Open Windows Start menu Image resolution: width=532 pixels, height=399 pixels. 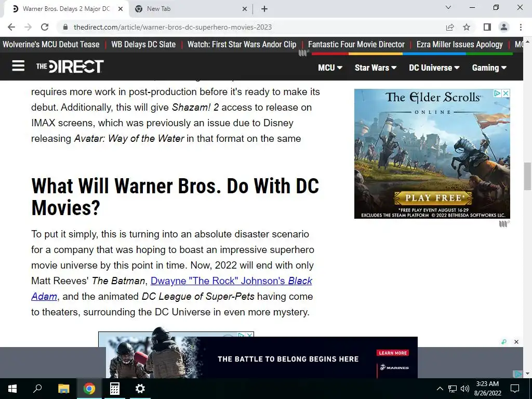pos(12,389)
